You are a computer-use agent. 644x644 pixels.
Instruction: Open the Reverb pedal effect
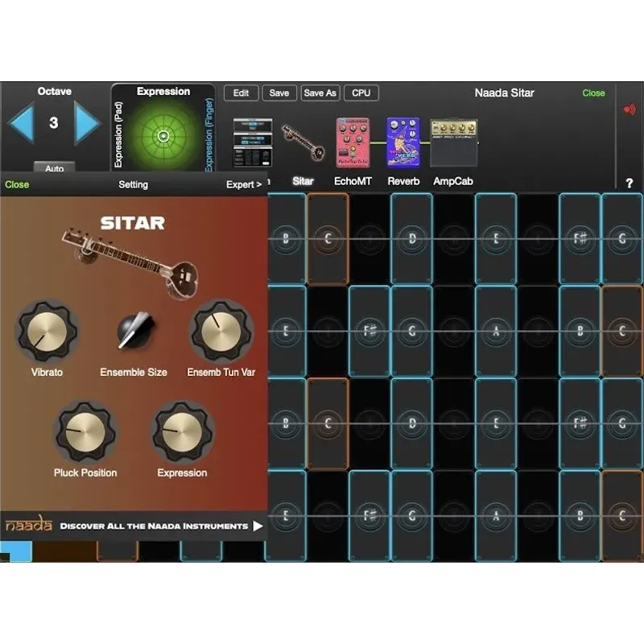pos(403,142)
